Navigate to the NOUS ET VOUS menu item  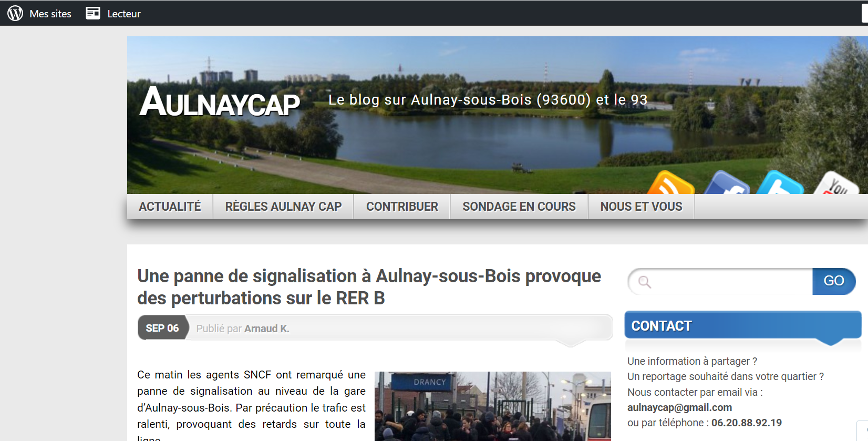tap(641, 207)
